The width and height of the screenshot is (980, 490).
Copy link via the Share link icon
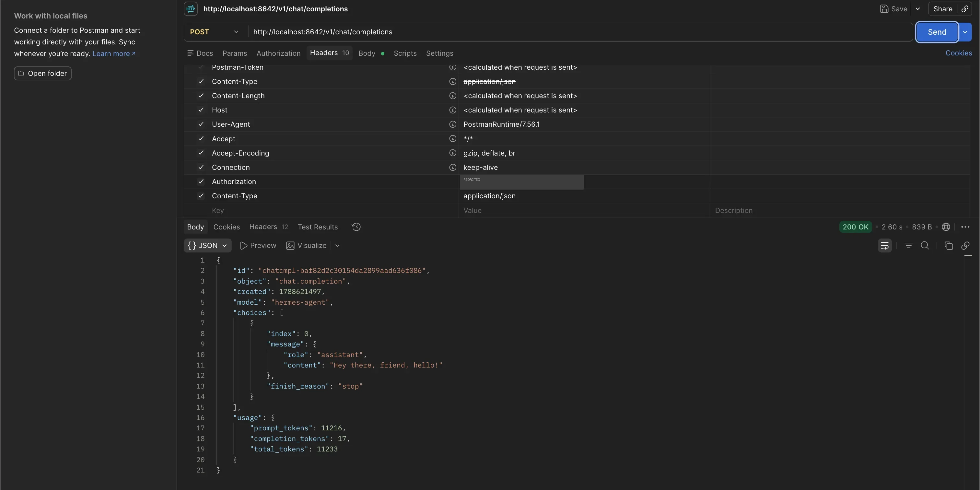(x=965, y=9)
